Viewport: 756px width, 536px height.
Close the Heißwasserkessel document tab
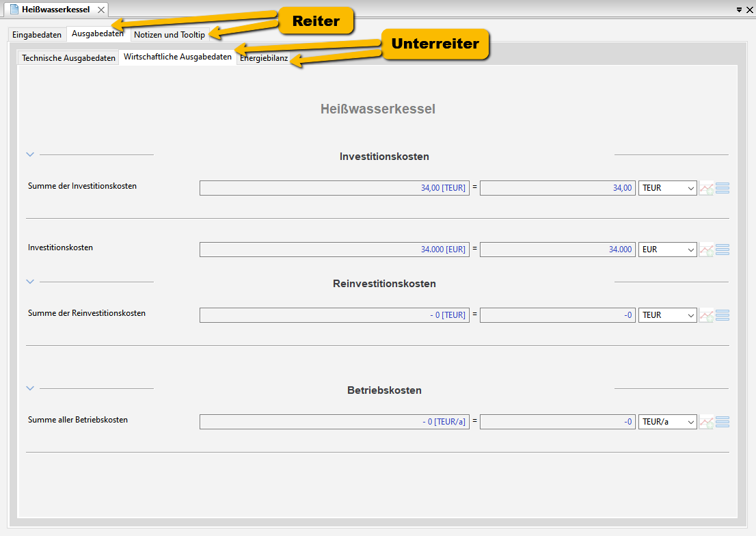[x=101, y=10]
